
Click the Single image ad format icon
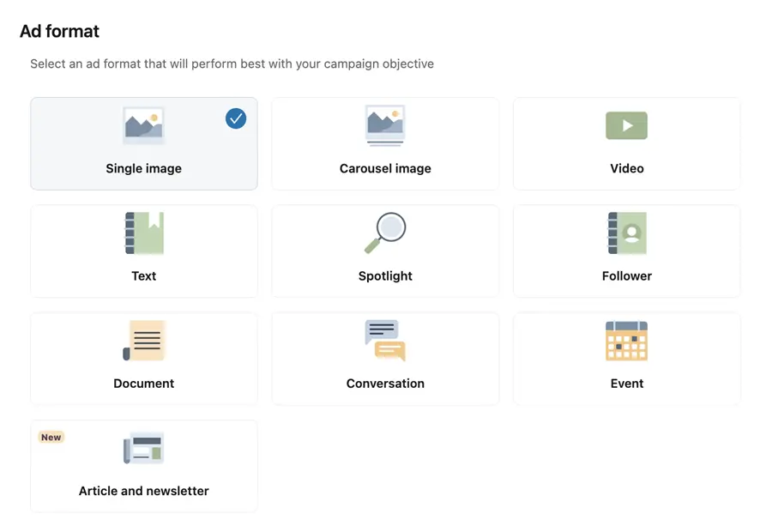142,125
